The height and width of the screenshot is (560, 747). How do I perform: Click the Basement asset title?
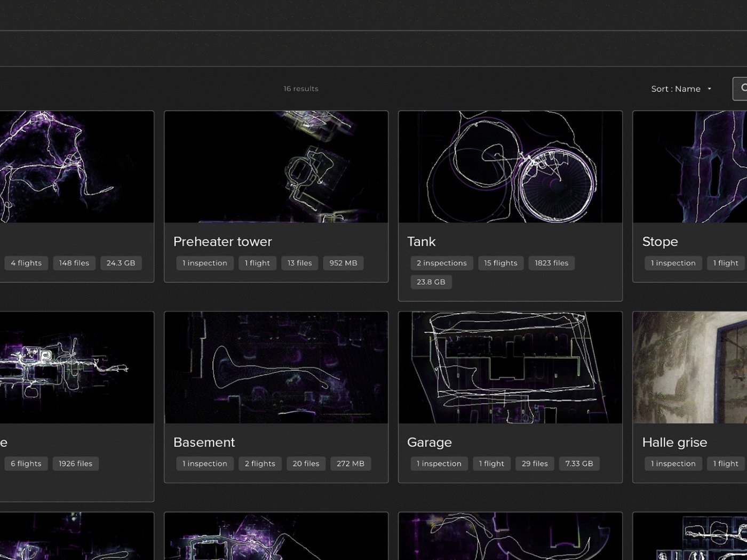tap(204, 442)
